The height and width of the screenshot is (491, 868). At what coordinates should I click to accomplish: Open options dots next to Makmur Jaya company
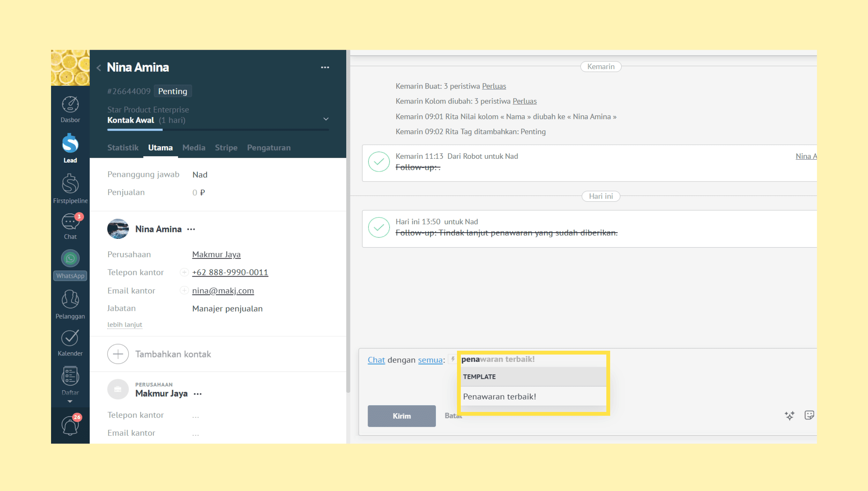198,394
